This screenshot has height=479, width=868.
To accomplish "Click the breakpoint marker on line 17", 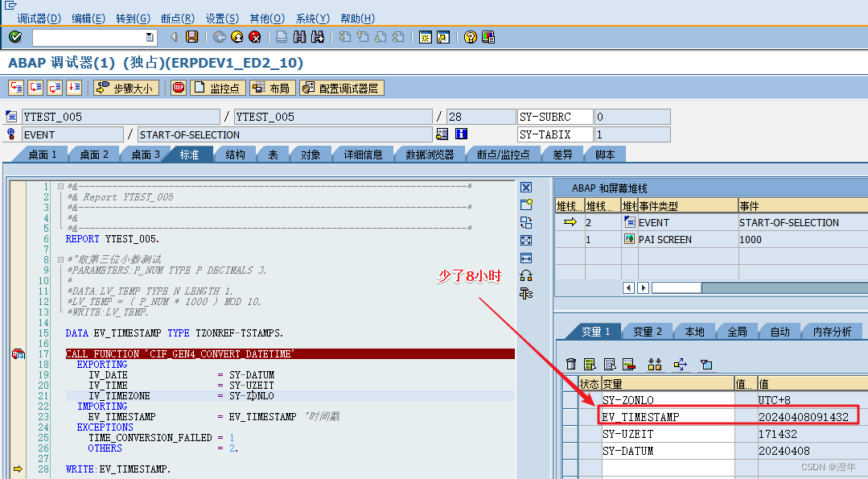I will pyautogui.click(x=18, y=354).
